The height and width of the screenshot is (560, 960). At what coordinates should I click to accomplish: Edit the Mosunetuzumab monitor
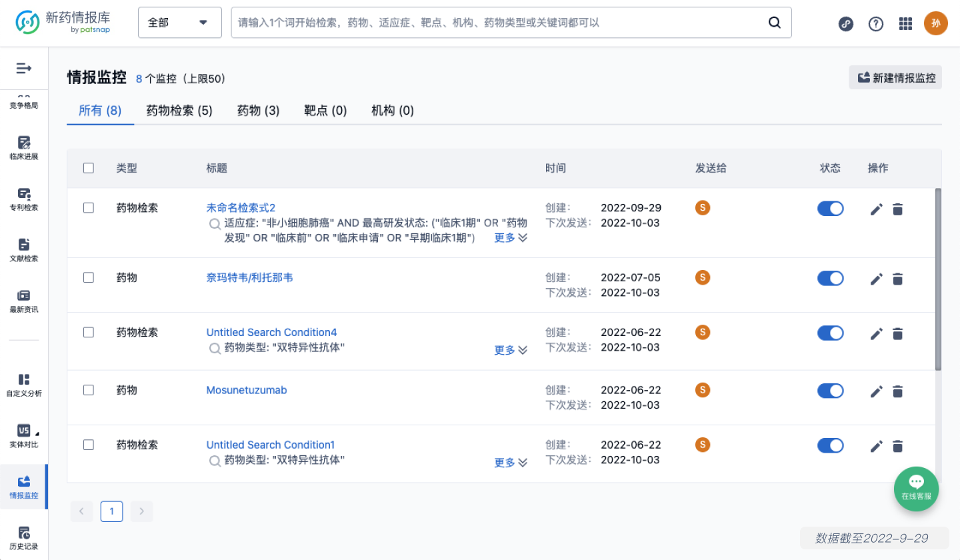point(877,391)
